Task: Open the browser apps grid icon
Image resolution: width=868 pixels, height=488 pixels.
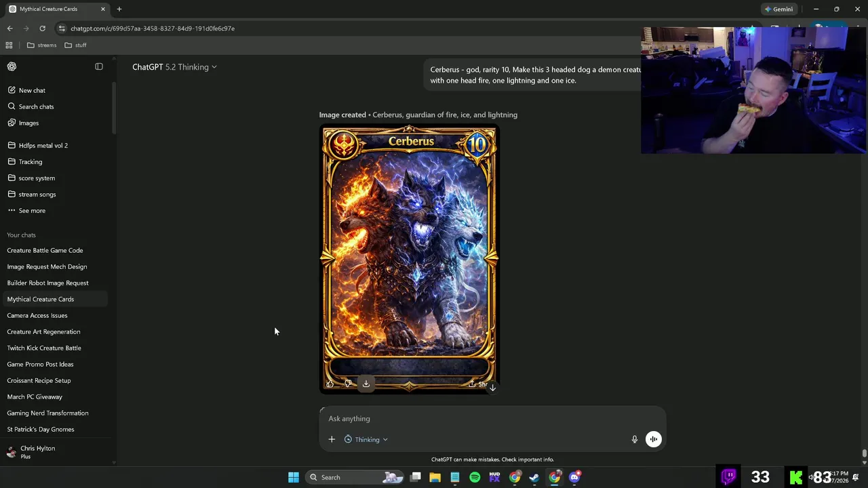Action: 9,45
